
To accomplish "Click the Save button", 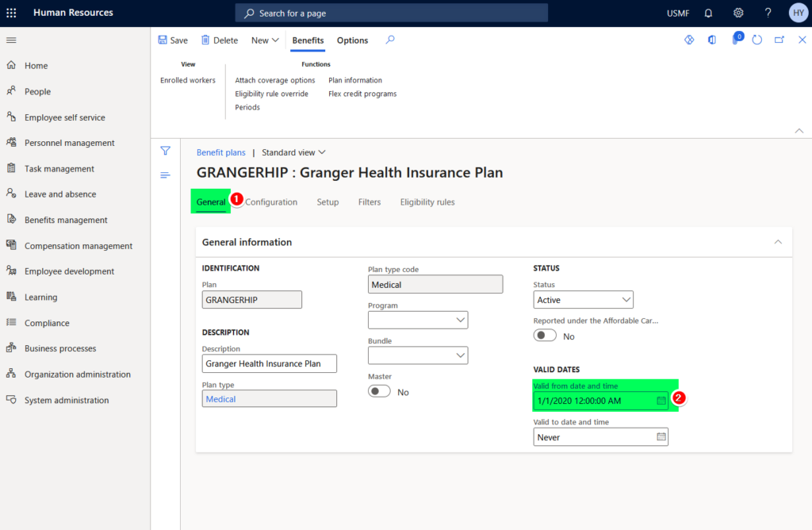I will [173, 40].
